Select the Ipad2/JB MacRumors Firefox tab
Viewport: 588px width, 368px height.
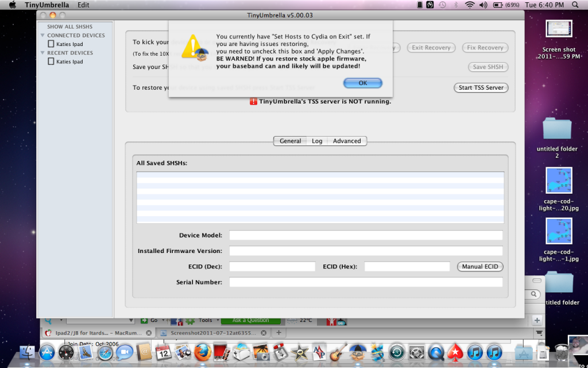pyautogui.click(x=97, y=333)
